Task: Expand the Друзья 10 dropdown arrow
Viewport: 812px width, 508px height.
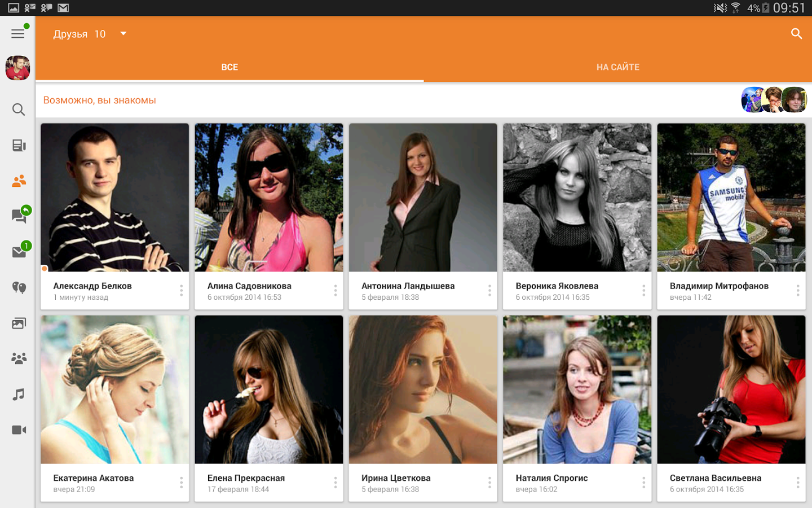Action: pos(123,34)
